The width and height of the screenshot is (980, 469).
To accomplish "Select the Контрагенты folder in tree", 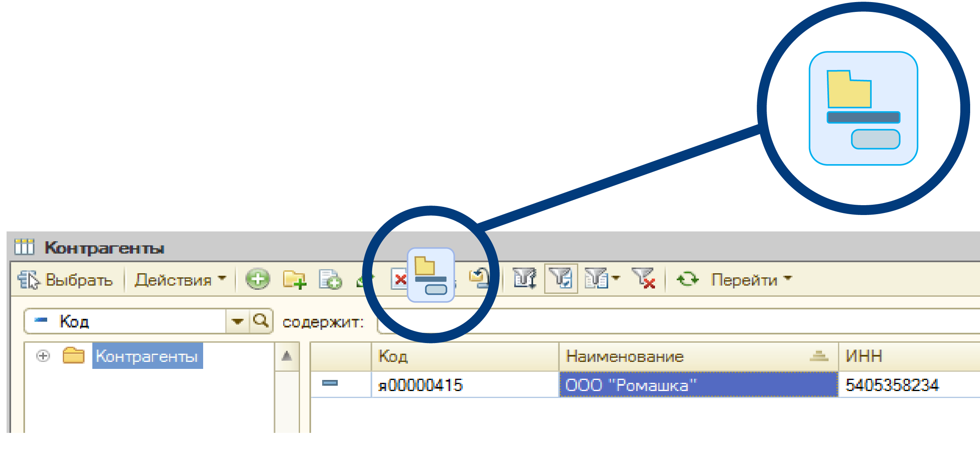I will pyautogui.click(x=147, y=356).
